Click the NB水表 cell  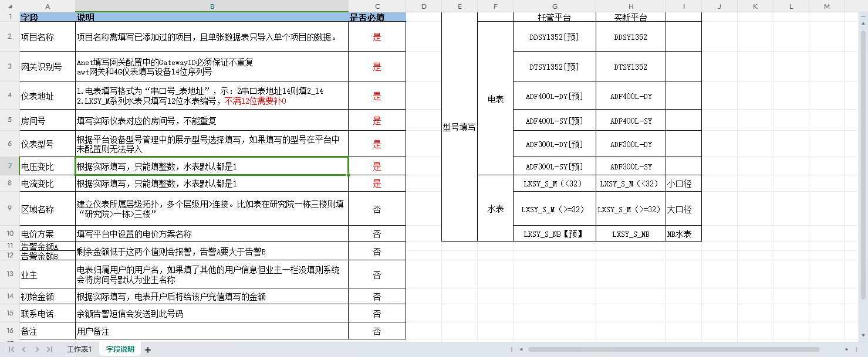(x=684, y=234)
